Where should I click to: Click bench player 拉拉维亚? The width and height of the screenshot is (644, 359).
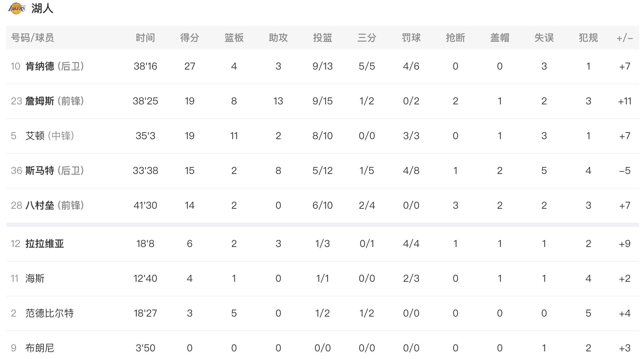[x=45, y=244]
